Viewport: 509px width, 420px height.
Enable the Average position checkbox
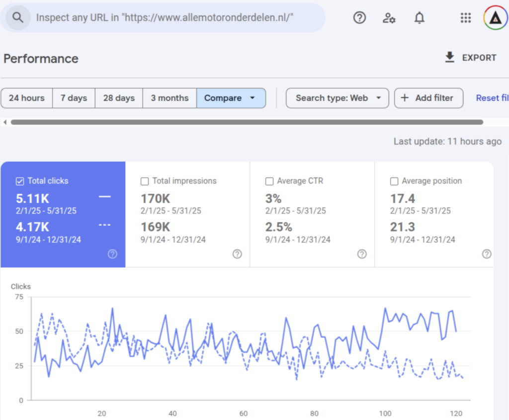click(394, 181)
